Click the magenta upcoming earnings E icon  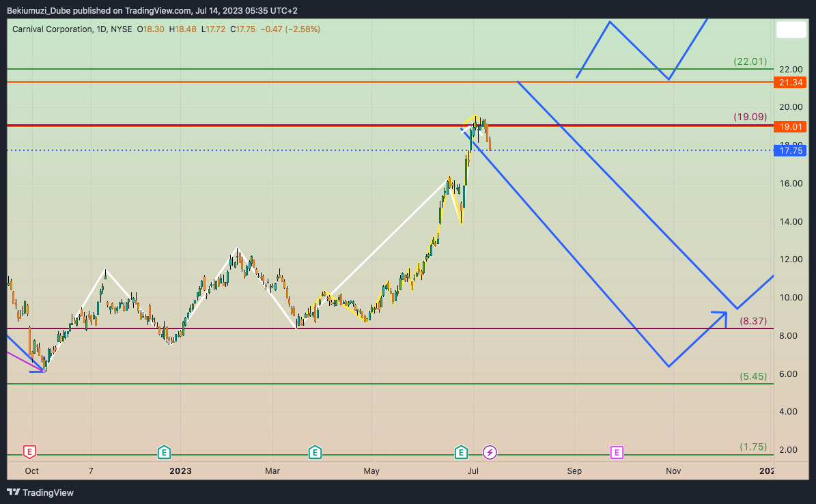pyautogui.click(x=617, y=452)
